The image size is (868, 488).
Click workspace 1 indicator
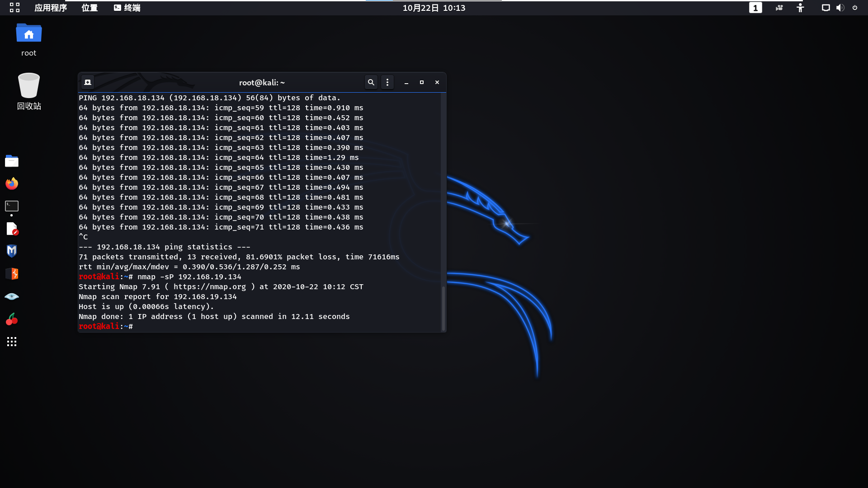click(755, 8)
